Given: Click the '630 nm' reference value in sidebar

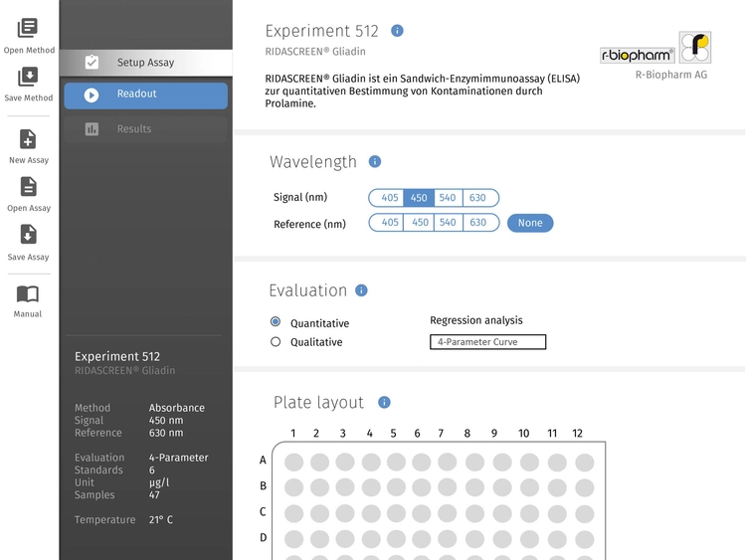Looking at the screenshot, I should click(x=166, y=433).
